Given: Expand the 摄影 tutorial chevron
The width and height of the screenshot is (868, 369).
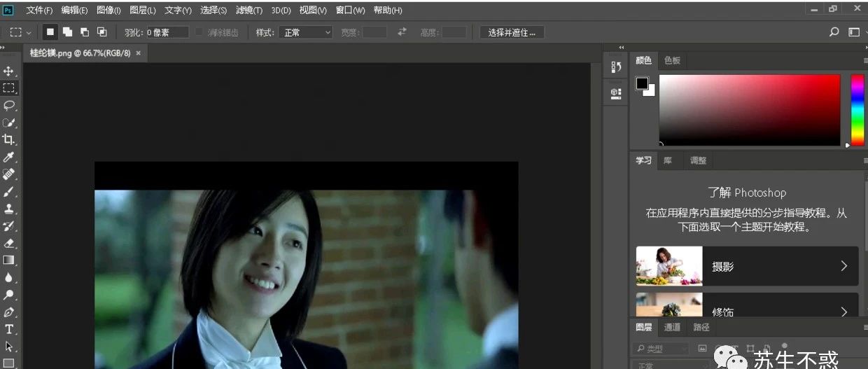Looking at the screenshot, I should tap(843, 266).
